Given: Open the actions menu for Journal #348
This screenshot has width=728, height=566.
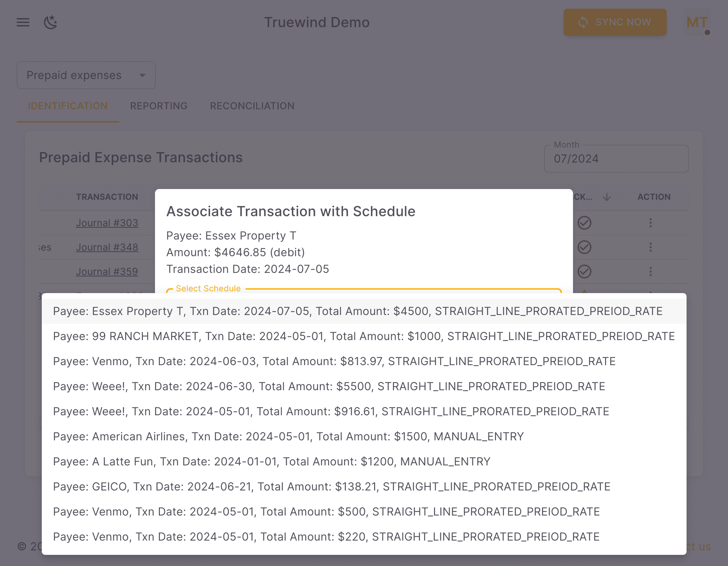Looking at the screenshot, I should [651, 247].
